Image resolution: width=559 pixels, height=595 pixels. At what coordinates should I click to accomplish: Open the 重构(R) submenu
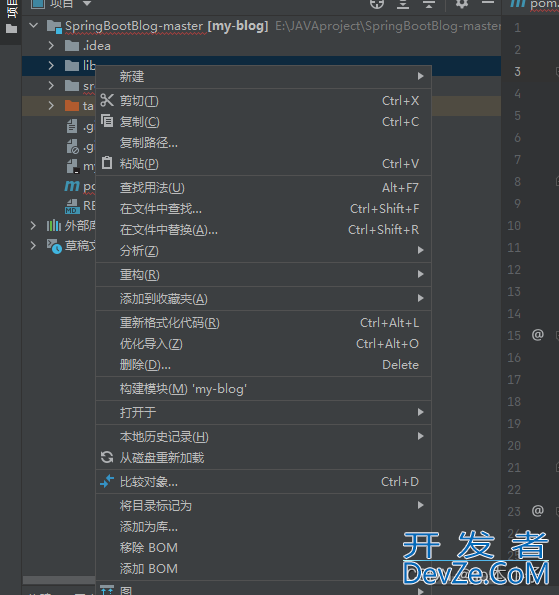tap(263, 274)
